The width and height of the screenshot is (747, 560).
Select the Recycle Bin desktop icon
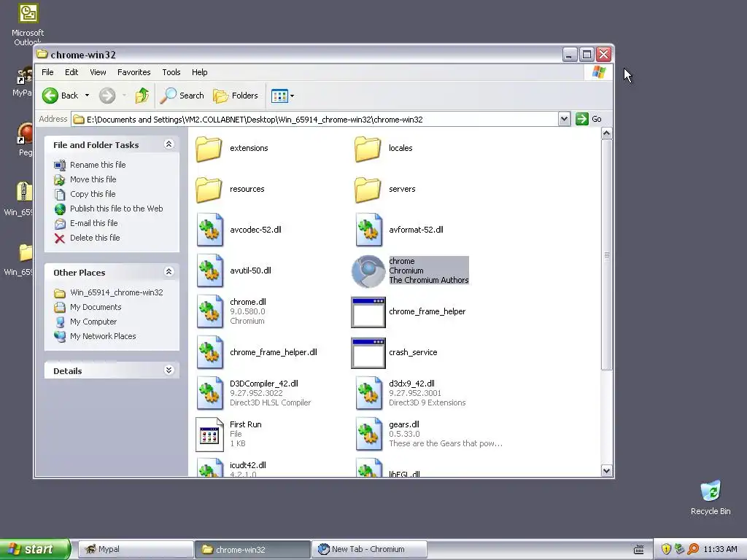tap(711, 498)
